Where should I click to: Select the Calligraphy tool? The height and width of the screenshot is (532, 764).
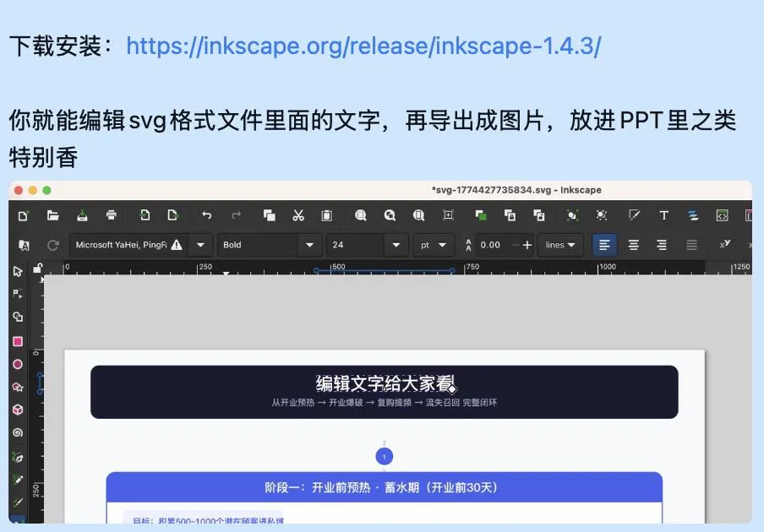(18, 502)
